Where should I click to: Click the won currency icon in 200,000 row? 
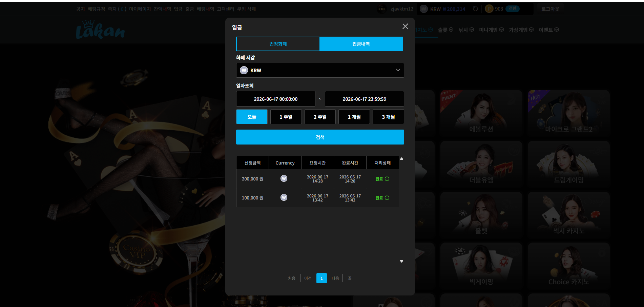pyautogui.click(x=284, y=178)
